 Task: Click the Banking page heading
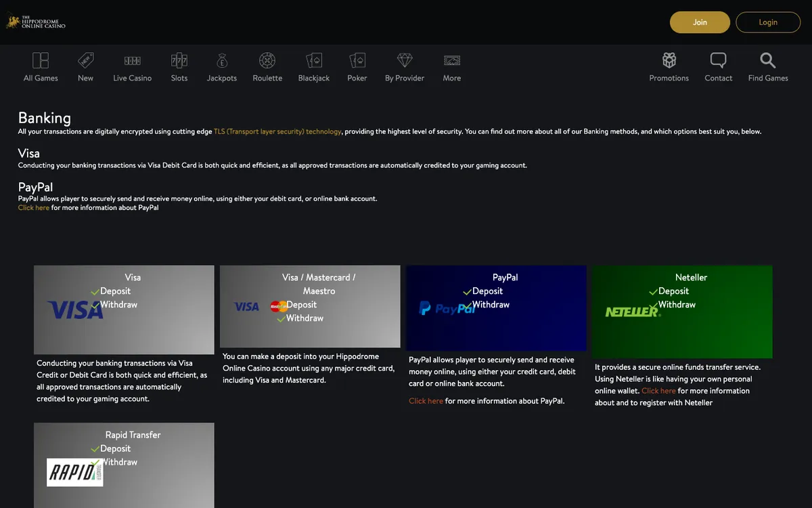[x=45, y=118]
